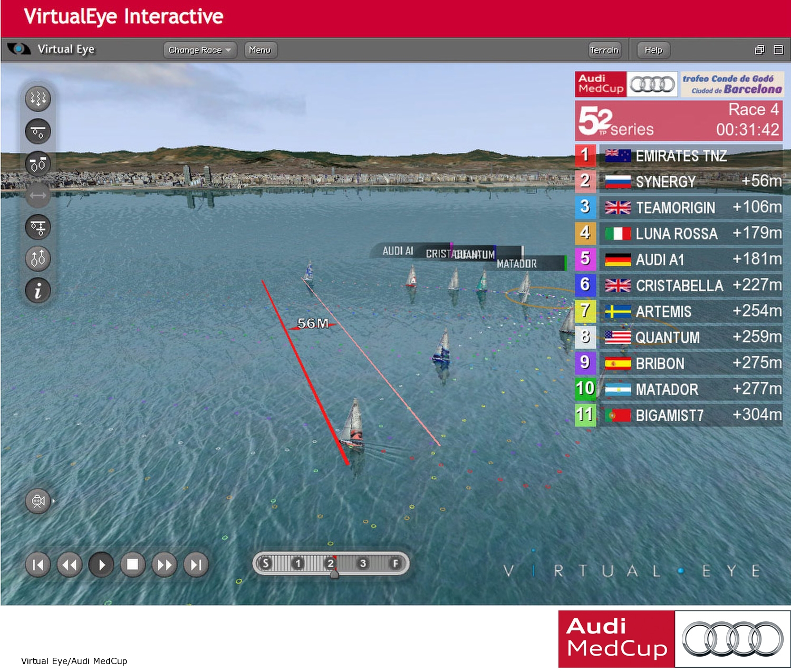Screen dimensions: 791x672
Task: Fast forward the race replay
Action: 164,565
